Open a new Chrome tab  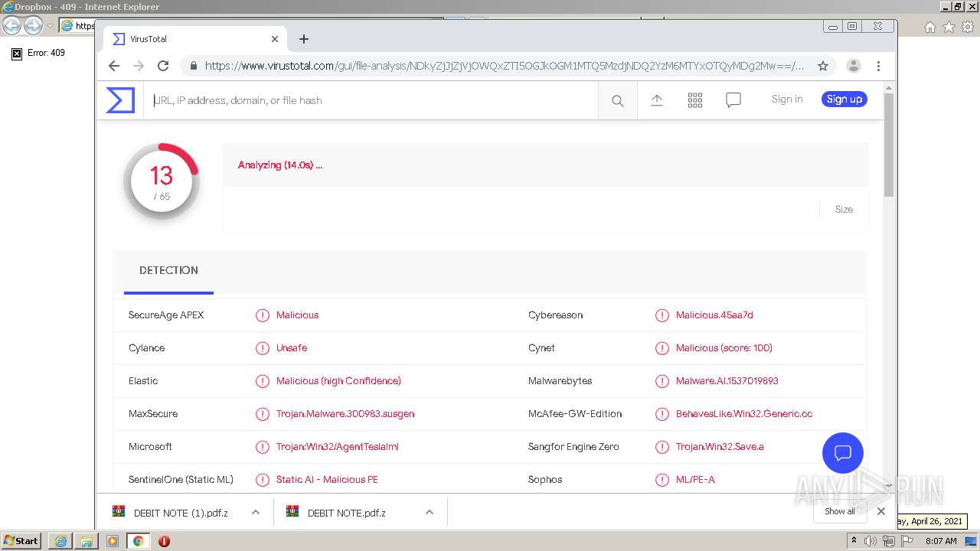(x=304, y=39)
